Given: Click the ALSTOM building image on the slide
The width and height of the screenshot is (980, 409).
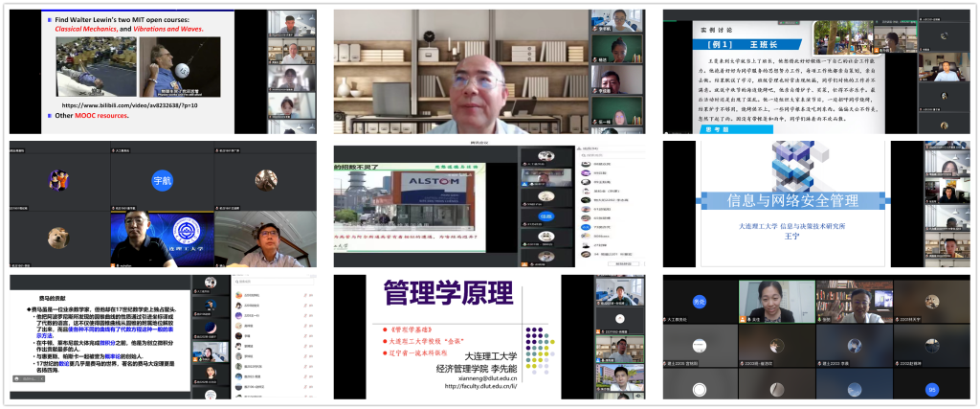Looking at the screenshot, I should pyautogui.click(x=405, y=201).
